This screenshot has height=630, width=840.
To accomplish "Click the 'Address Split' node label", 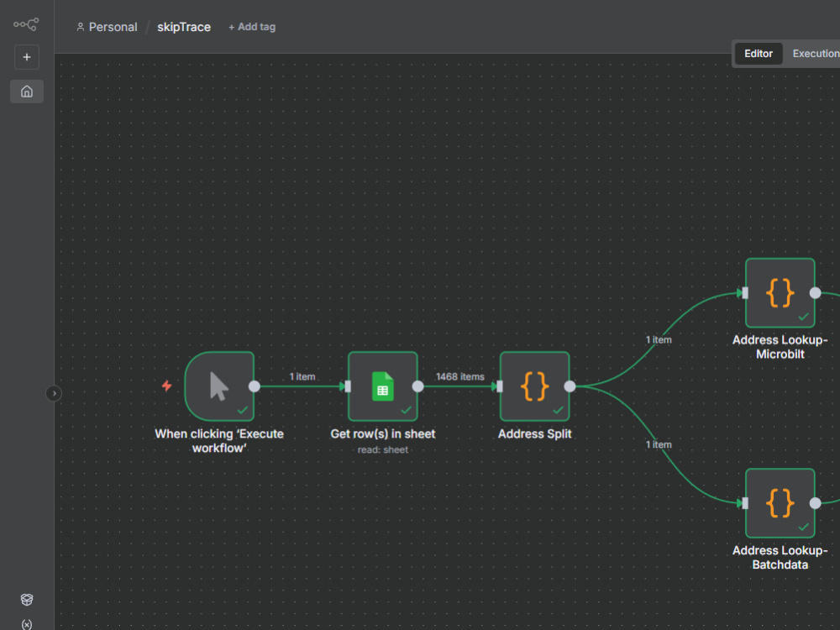I will coord(534,434).
